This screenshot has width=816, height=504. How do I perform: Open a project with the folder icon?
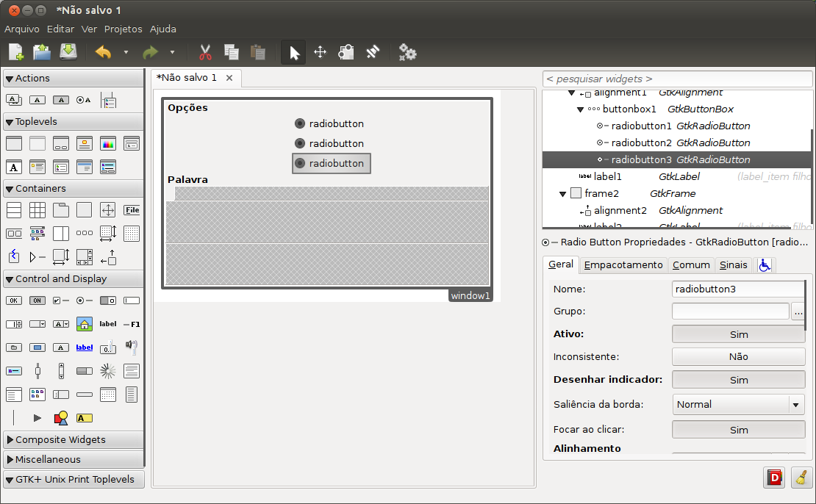(x=42, y=52)
